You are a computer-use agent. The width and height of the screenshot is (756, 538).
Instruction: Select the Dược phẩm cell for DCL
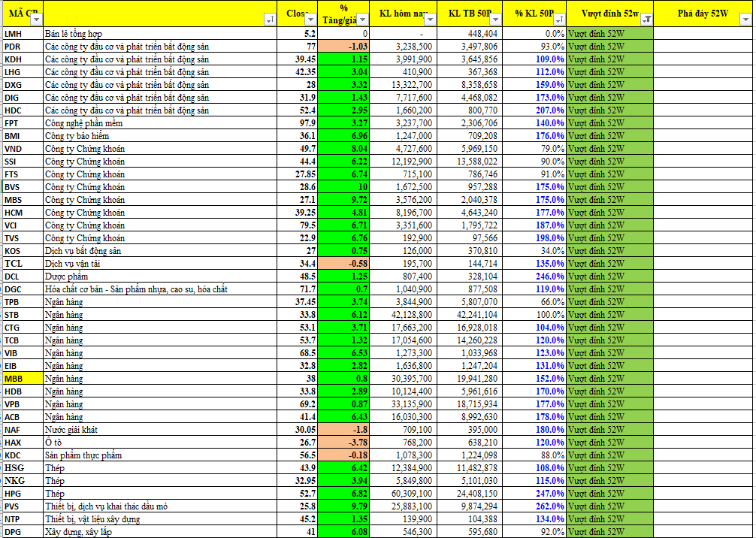[160, 277]
